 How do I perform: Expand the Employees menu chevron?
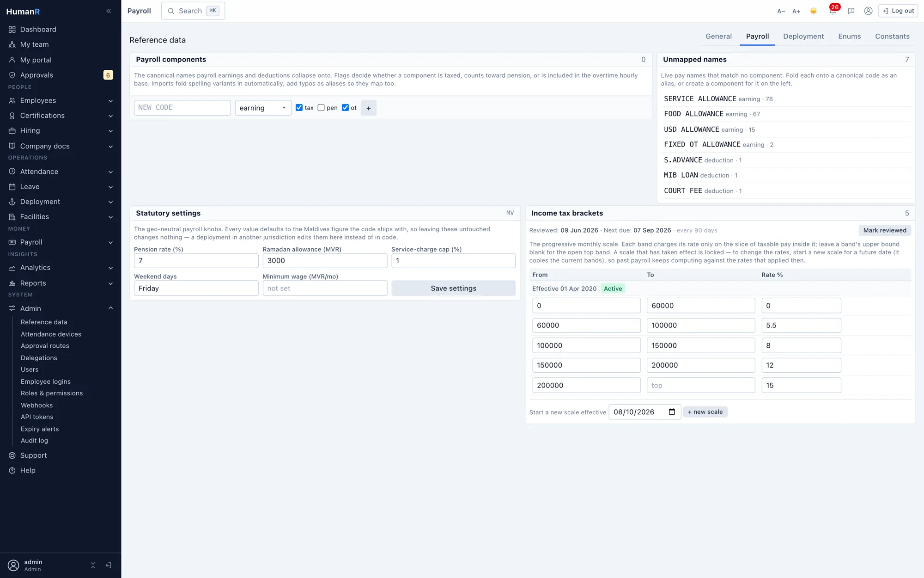pyautogui.click(x=111, y=101)
